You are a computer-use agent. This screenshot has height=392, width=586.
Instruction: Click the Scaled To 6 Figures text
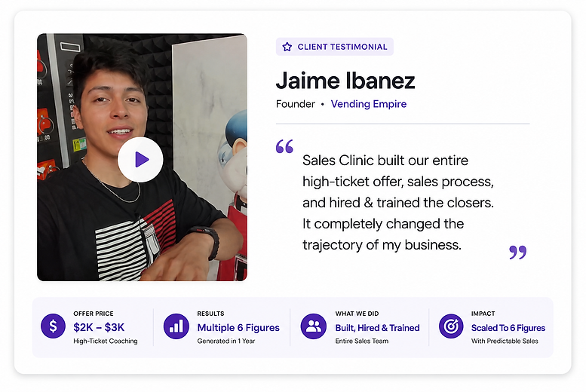pos(508,328)
